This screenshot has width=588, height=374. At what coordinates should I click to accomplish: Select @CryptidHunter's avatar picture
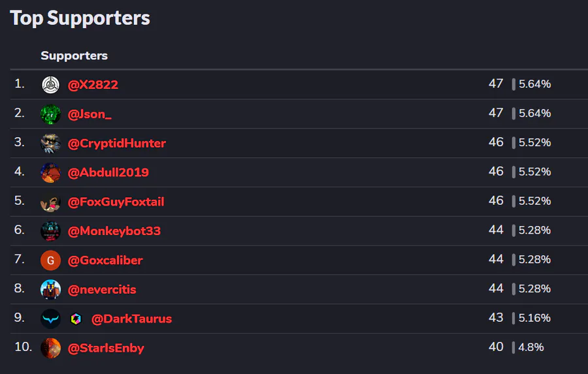pos(50,143)
